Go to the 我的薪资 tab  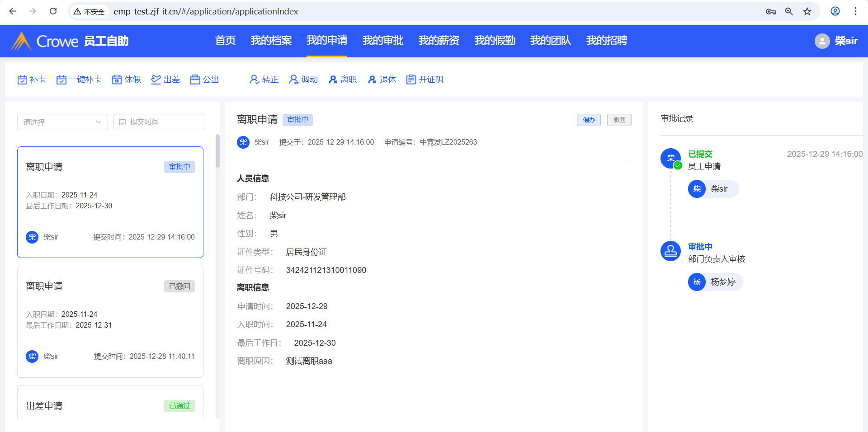point(439,41)
